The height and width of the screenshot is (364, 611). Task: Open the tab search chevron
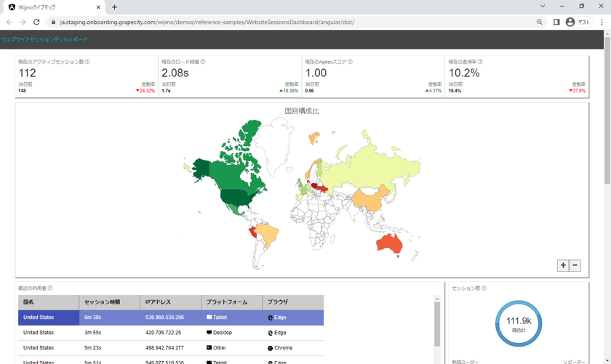click(x=543, y=7)
